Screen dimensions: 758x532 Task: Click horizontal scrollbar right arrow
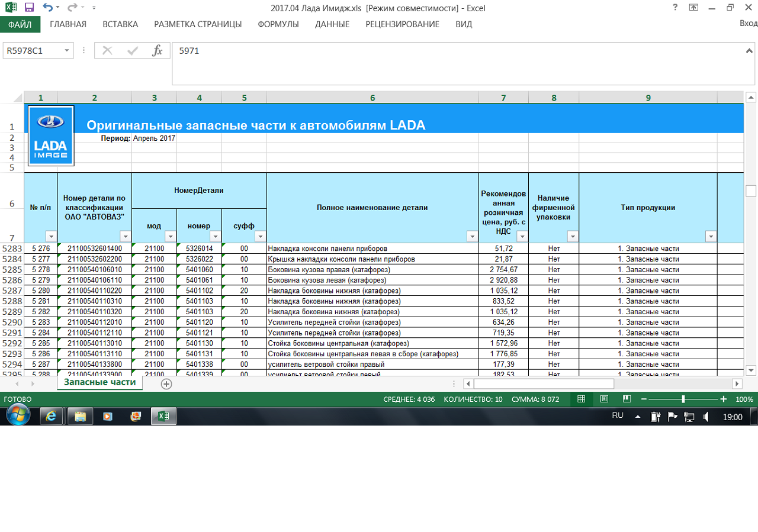[737, 383]
